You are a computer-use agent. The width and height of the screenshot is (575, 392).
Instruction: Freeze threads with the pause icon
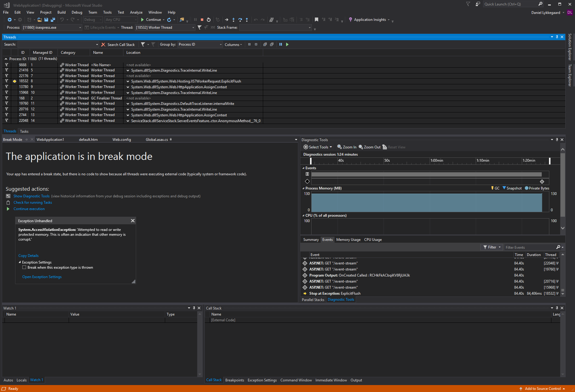pyautogui.click(x=281, y=44)
